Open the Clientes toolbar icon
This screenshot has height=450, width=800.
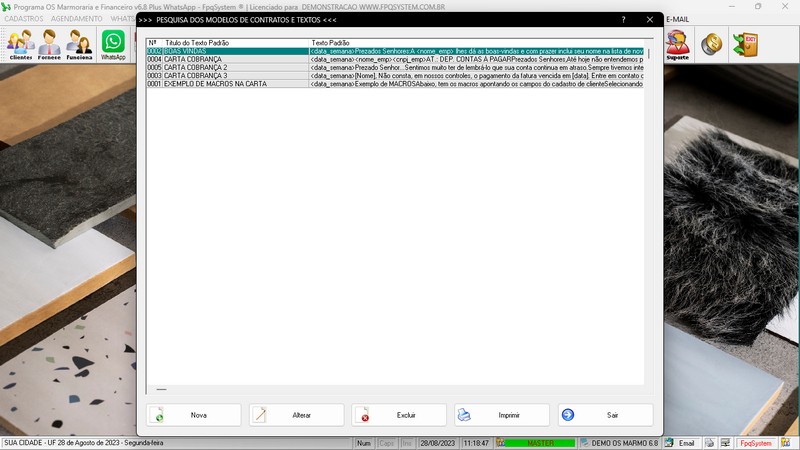20,45
